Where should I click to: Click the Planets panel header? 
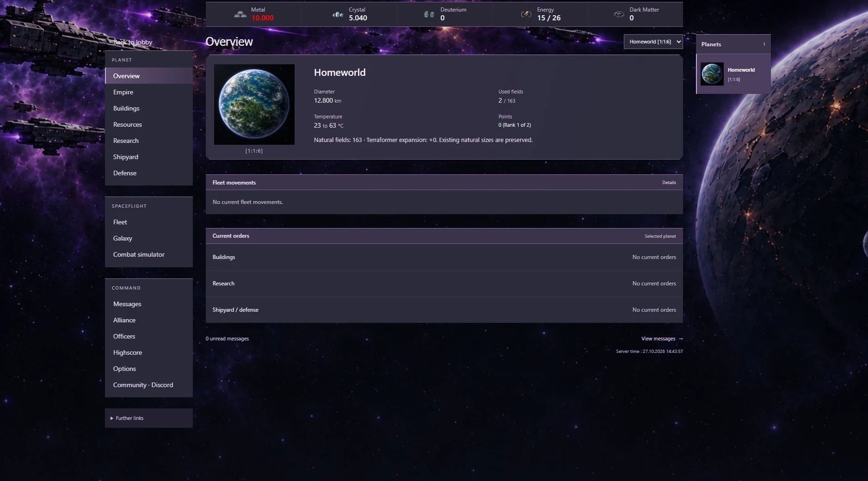(733, 44)
